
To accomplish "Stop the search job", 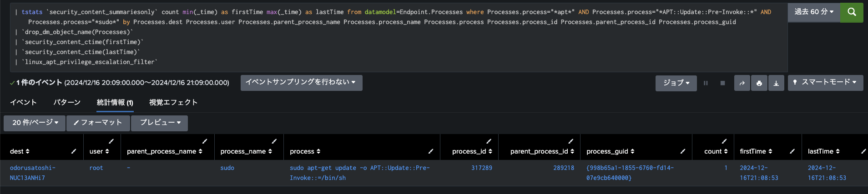I will click(x=722, y=83).
